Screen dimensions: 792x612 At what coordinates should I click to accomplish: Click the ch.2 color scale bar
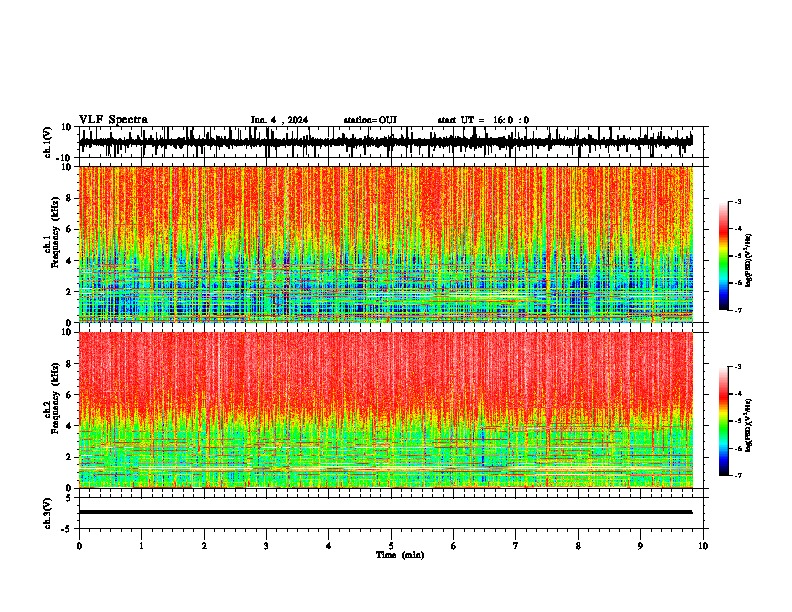point(724,421)
